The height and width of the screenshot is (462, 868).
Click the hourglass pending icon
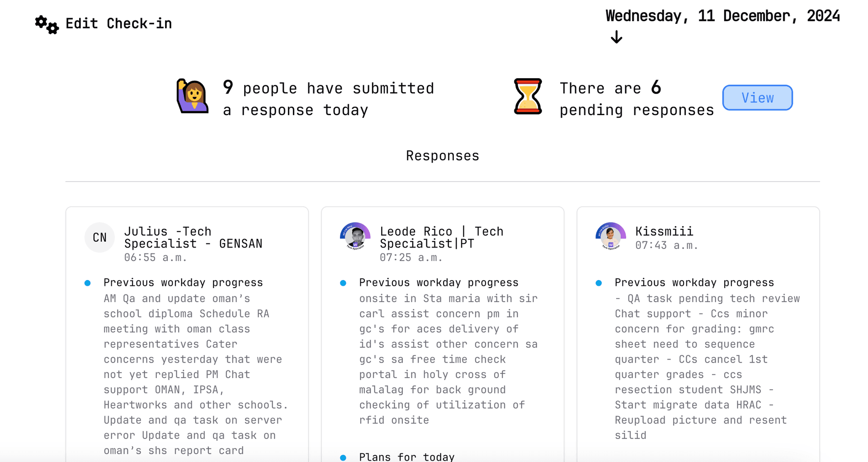tap(528, 97)
